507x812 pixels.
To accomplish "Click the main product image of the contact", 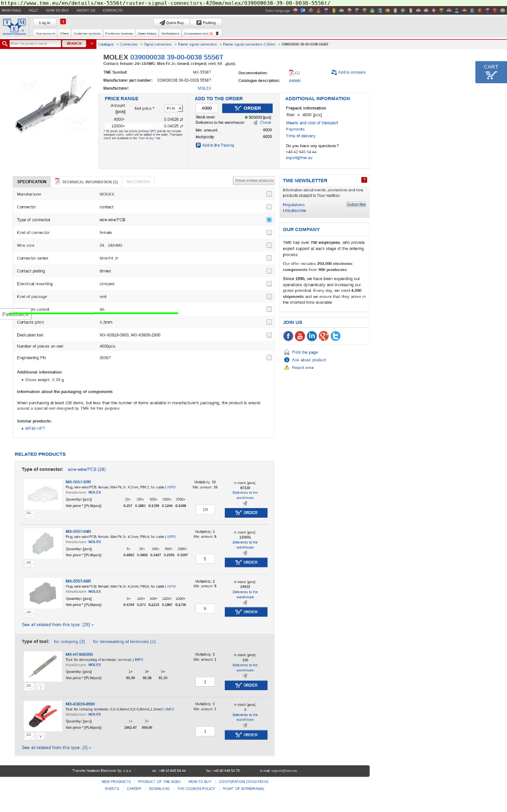I will tap(53, 104).
